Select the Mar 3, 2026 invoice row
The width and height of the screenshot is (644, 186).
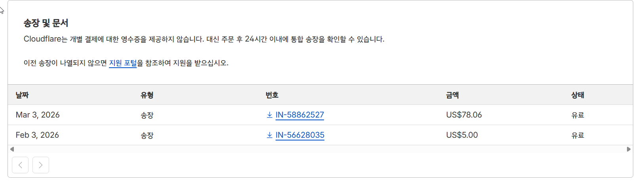pos(320,115)
